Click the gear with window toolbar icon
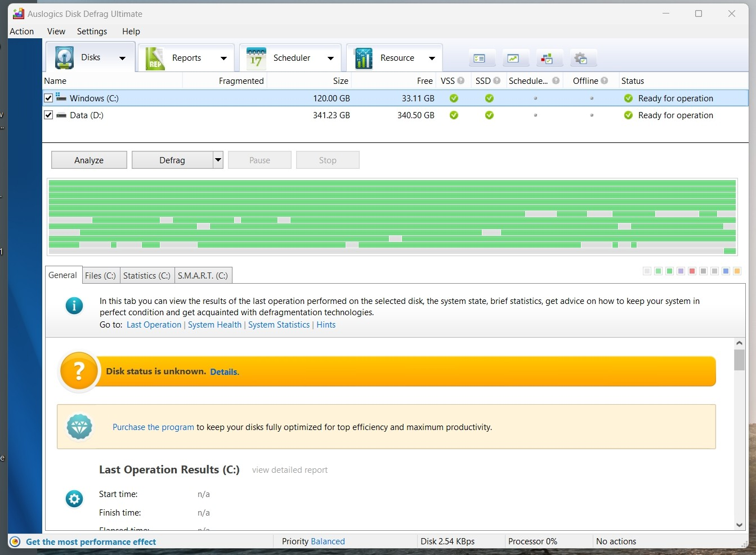Image resolution: width=756 pixels, height=555 pixels. (580, 59)
